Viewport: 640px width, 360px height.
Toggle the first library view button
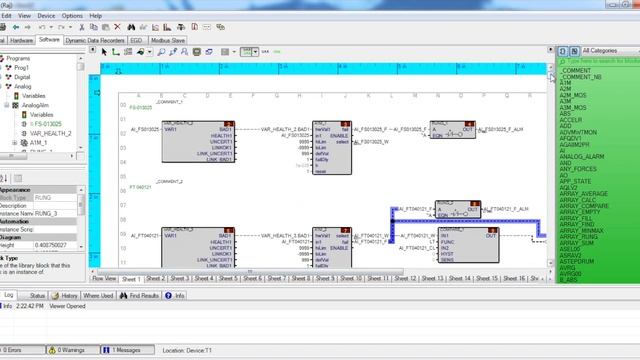[x=563, y=51]
